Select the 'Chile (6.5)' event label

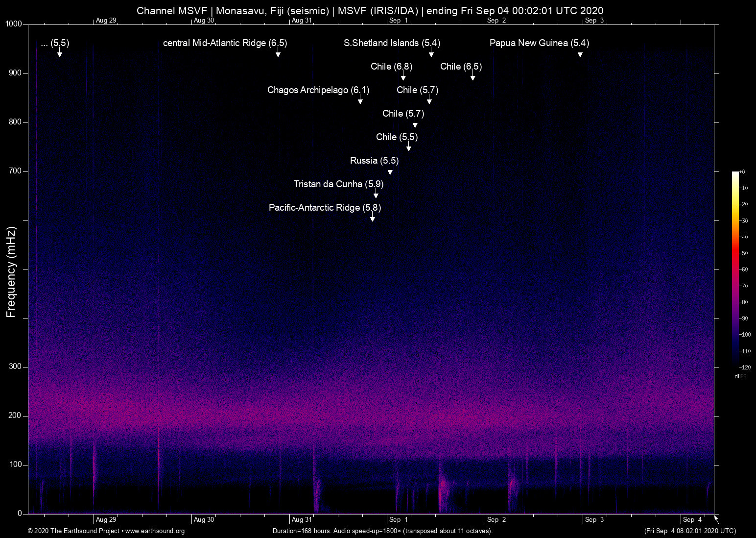pyautogui.click(x=461, y=67)
